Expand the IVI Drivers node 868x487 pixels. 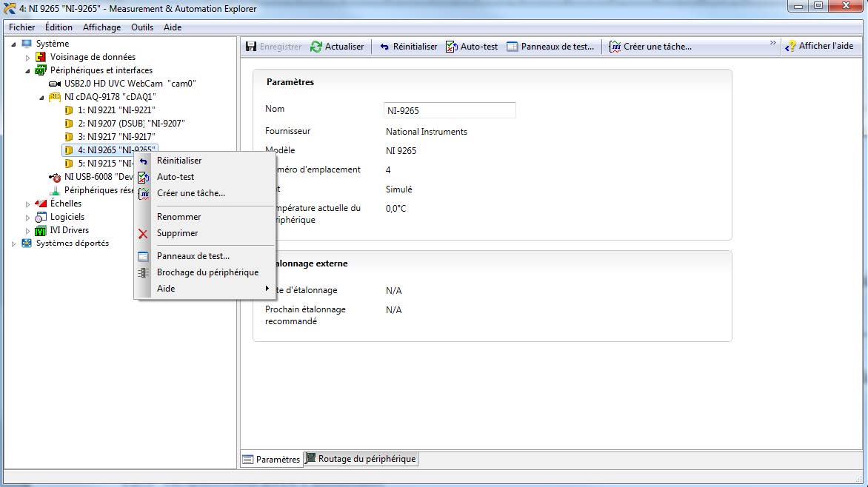tap(27, 231)
